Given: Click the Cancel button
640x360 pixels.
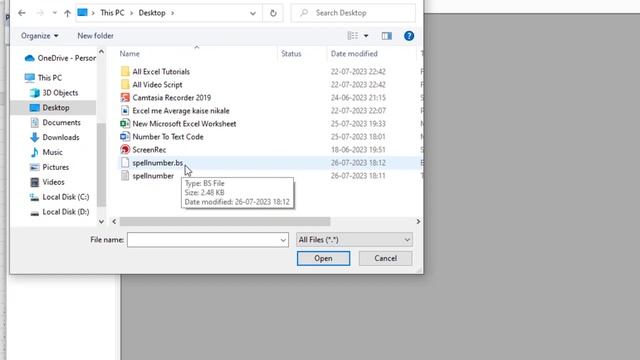Looking at the screenshot, I should pyautogui.click(x=385, y=258).
